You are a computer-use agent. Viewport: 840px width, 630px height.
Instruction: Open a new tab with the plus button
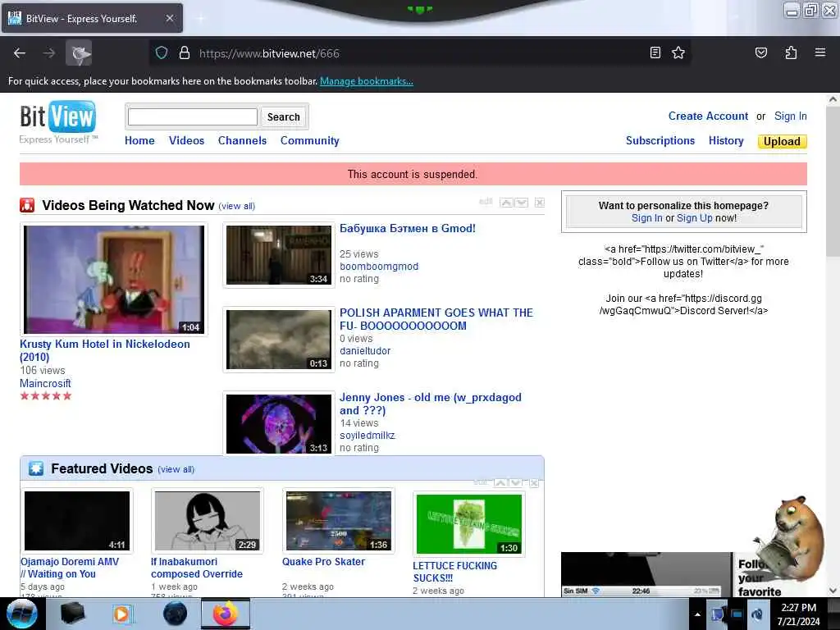point(200,18)
